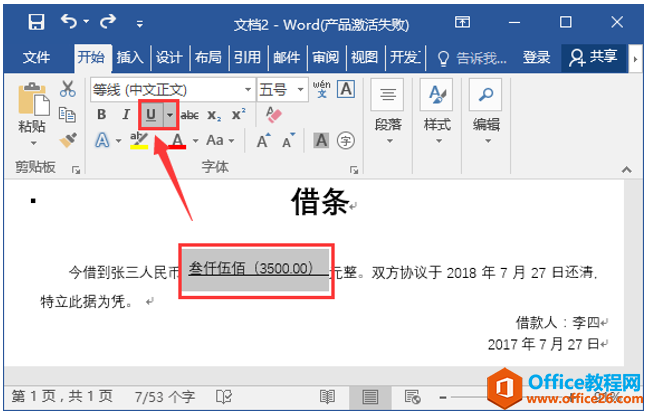This screenshot has height=416, width=650.
Task: Click the 告诉我 search box
Action: 472,58
